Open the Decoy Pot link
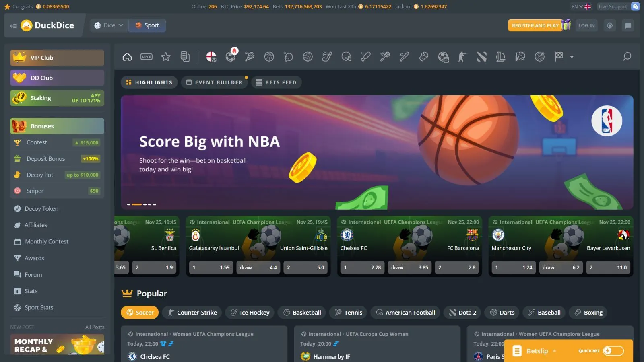This screenshot has width=644, height=362. [x=57, y=175]
